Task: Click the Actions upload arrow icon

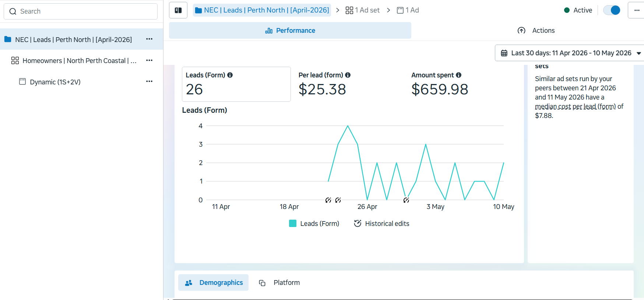Action: 521,31
